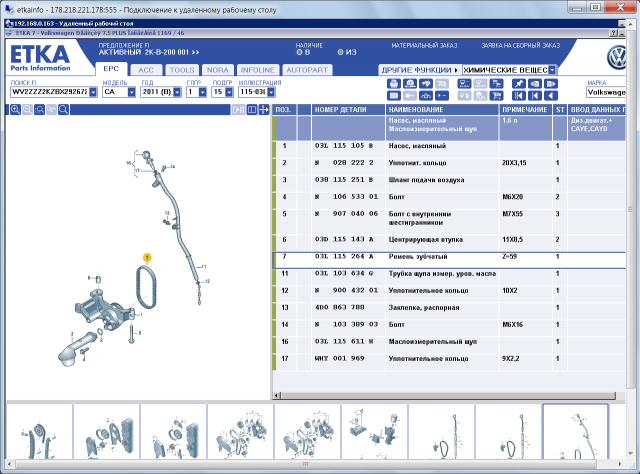This screenshot has height=474, width=640.
Task: Open the МОДЕЛЬ dropdown showing CA
Action: (x=131, y=92)
